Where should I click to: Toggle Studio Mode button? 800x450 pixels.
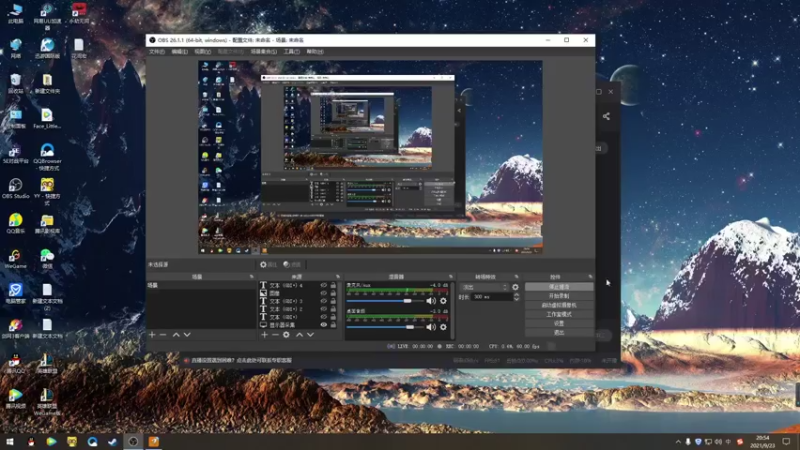point(559,314)
